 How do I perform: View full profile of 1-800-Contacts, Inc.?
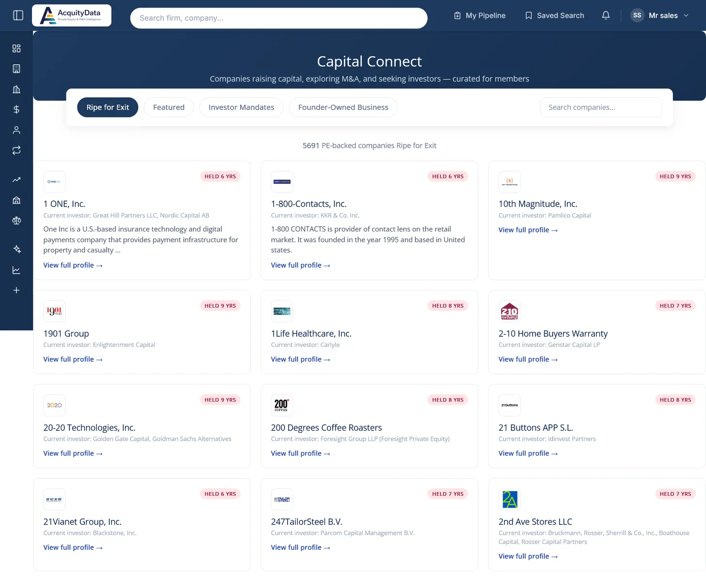coord(301,265)
